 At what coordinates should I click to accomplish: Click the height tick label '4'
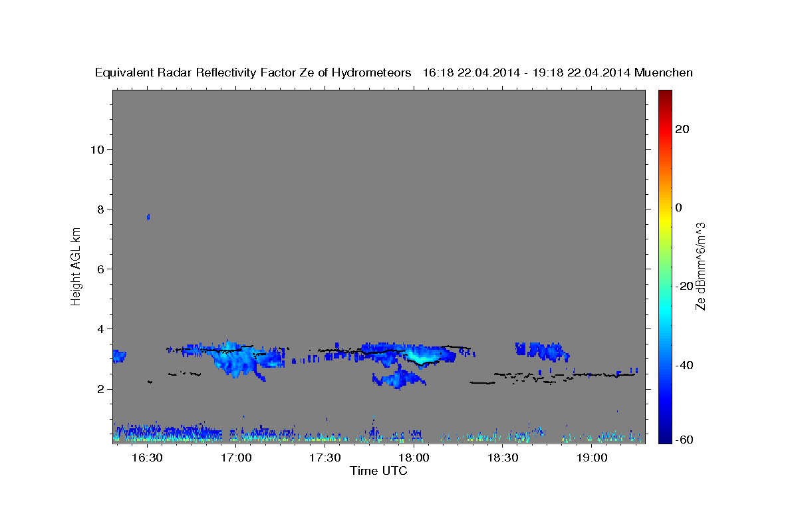tap(99, 329)
